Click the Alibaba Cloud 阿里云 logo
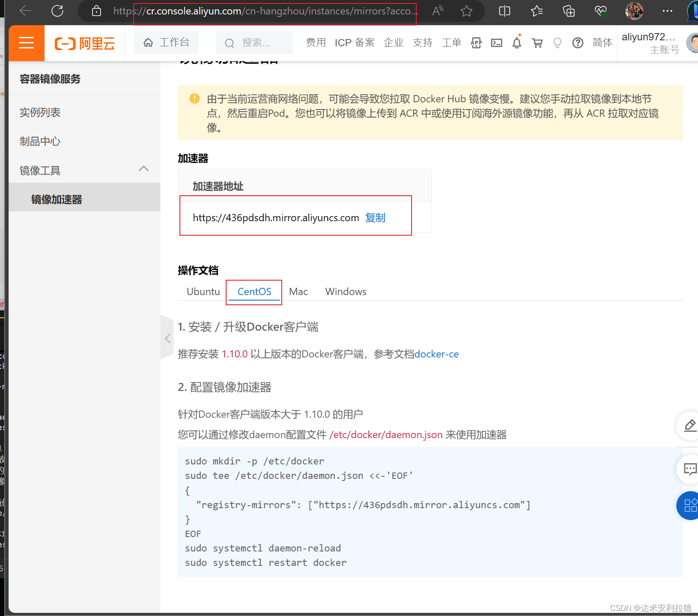 click(x=85, y=43)
